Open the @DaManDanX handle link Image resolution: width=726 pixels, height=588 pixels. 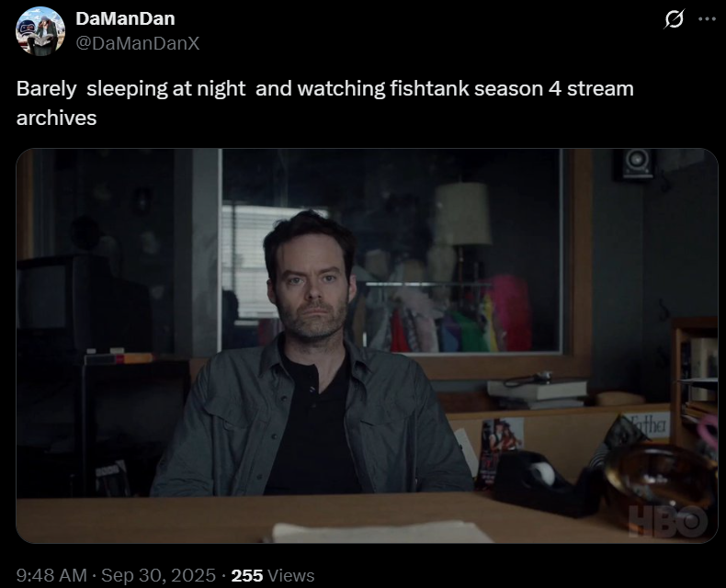click(x=138, y=43)
